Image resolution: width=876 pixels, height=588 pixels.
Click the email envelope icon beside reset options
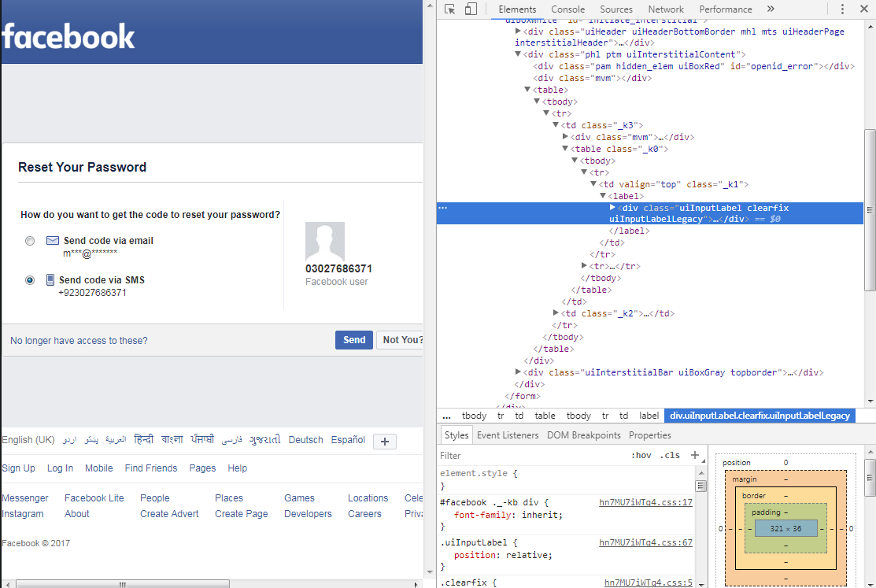point(52,240)
